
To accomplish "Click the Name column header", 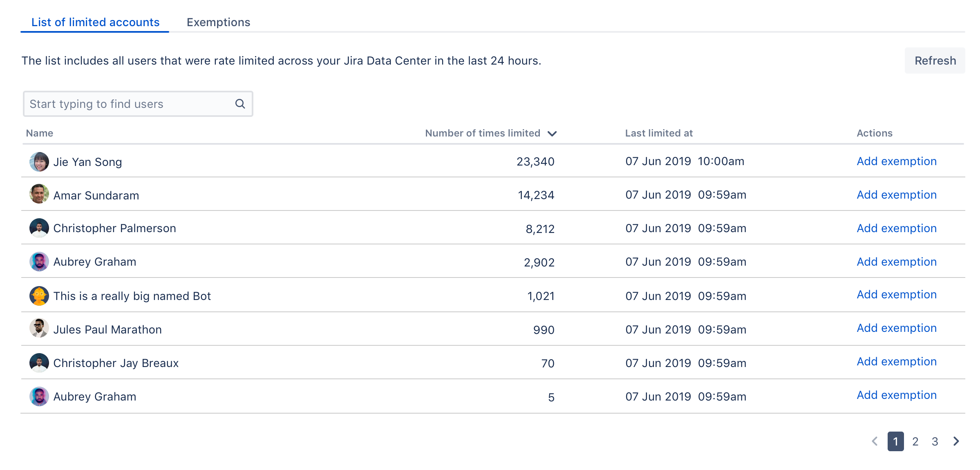I will tap(40, 133).
